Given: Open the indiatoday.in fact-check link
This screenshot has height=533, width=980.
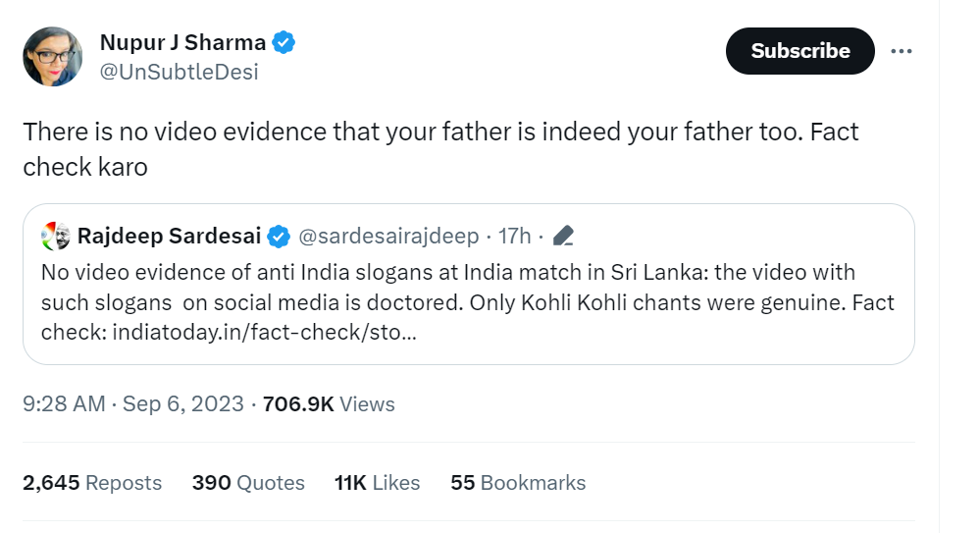Looking at the screenshot, I should pos(265,332).
